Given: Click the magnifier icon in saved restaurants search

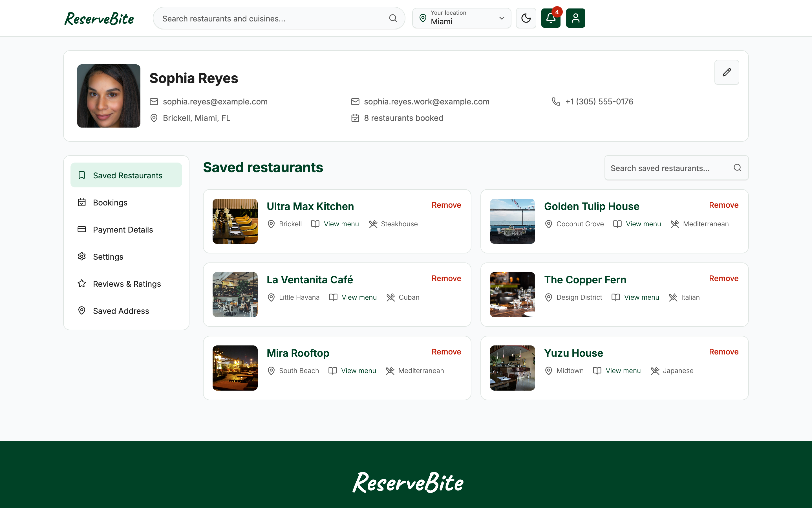Looking at the screenshot, I should 737,168.
